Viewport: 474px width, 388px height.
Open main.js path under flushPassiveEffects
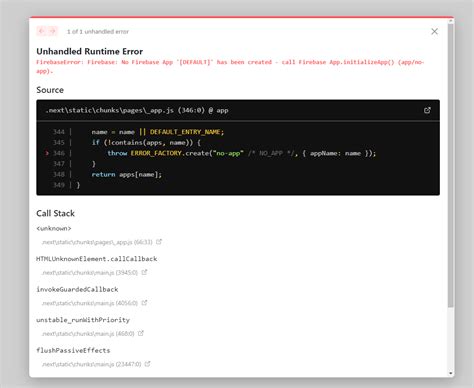(x=91, y=364)
